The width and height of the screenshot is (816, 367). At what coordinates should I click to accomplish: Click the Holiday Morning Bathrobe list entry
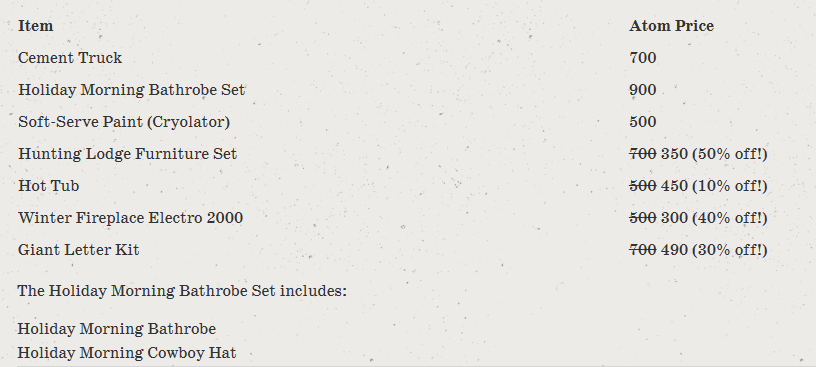click(x=117, y=329)
